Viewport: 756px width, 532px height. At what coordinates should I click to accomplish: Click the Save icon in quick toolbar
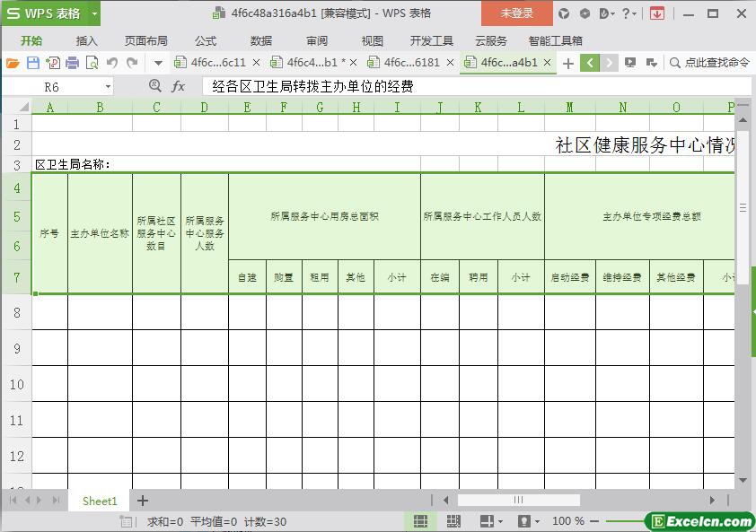(x=33, y=63)
